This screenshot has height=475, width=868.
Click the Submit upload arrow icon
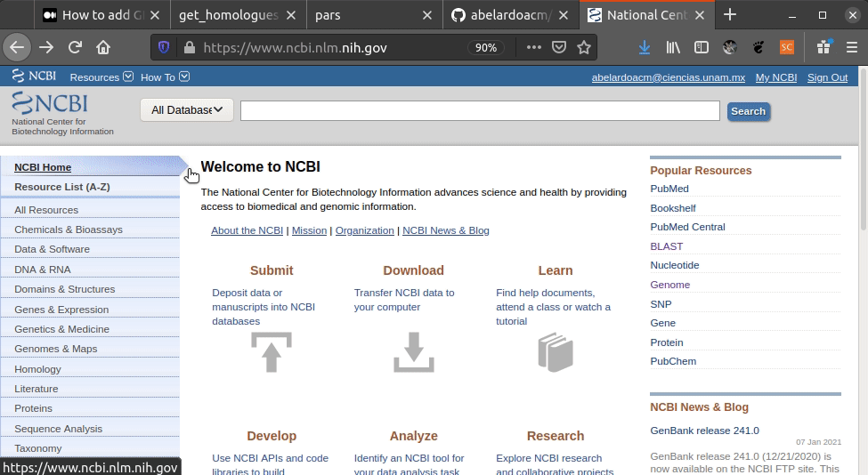pos(272,352)
